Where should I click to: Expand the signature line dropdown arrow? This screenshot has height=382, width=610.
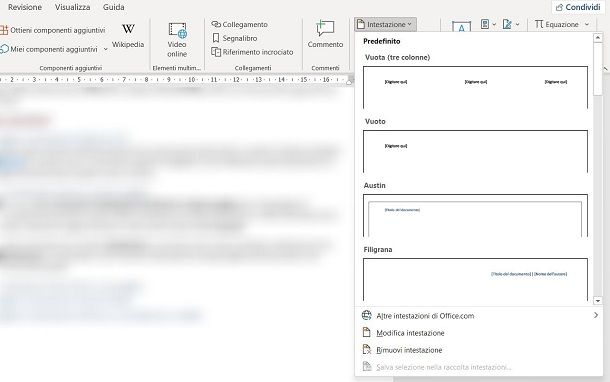point(517,25)
